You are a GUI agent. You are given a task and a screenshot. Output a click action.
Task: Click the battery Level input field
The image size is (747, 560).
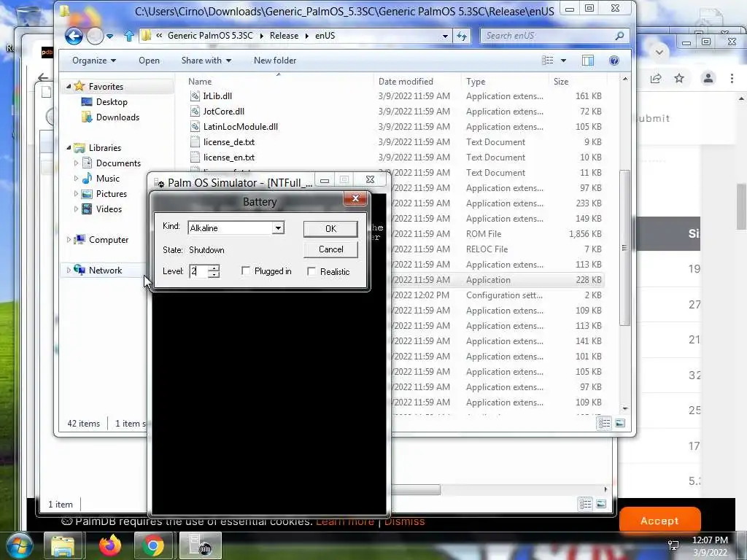(198, 271)
